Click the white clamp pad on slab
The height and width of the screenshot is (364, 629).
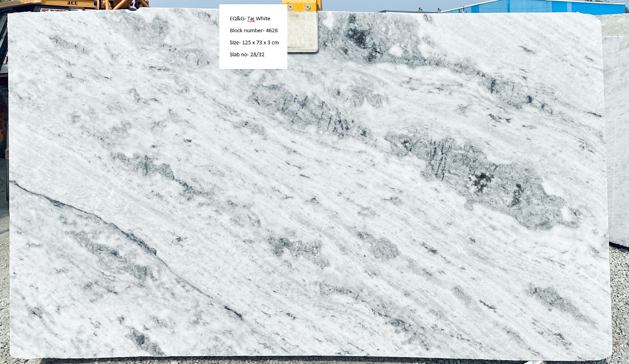(x=302, y=31)
